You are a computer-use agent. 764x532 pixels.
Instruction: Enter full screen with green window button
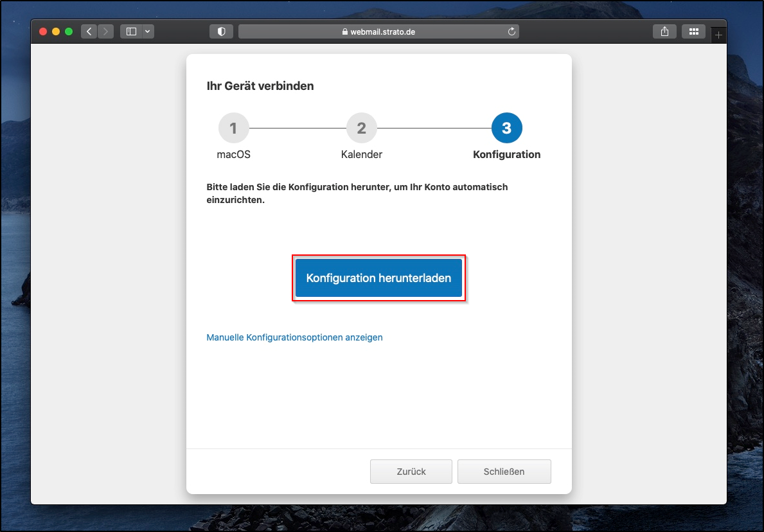(69, 31)
